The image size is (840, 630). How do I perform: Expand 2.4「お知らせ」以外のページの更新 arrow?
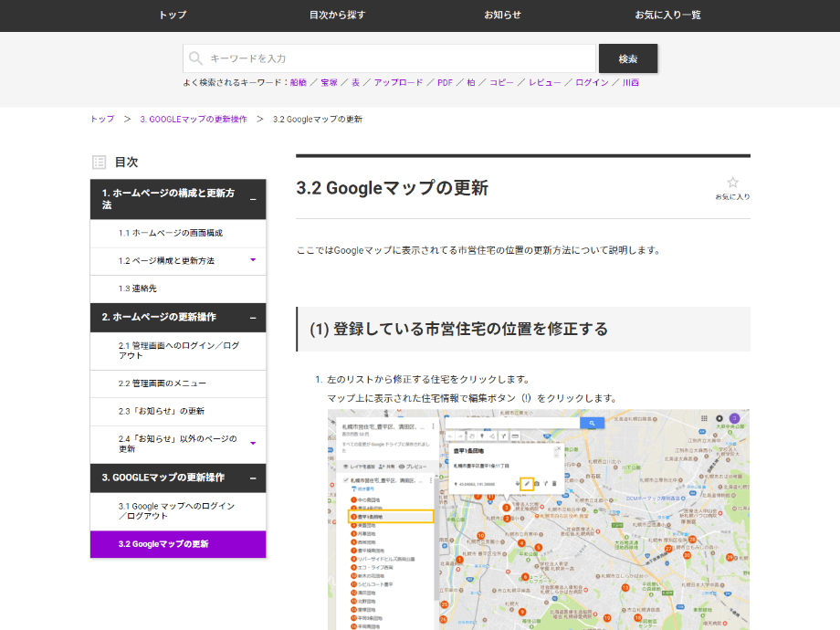(253, 444)
